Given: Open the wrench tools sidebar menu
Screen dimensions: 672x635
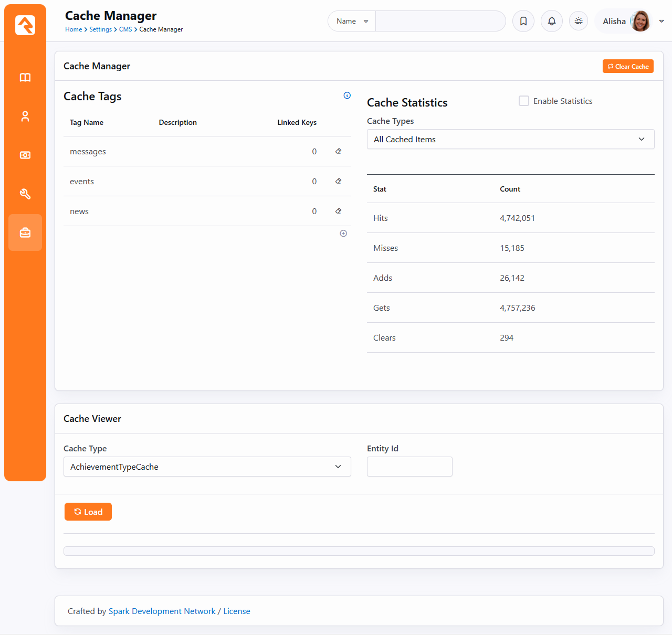Looking at the screenshot, I should [25, 194].
